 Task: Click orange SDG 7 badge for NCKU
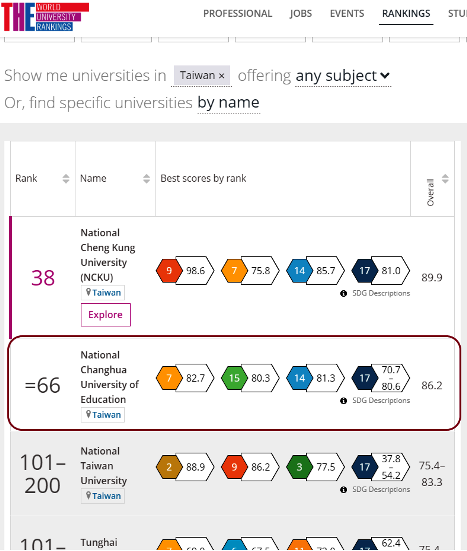[234, 270]
